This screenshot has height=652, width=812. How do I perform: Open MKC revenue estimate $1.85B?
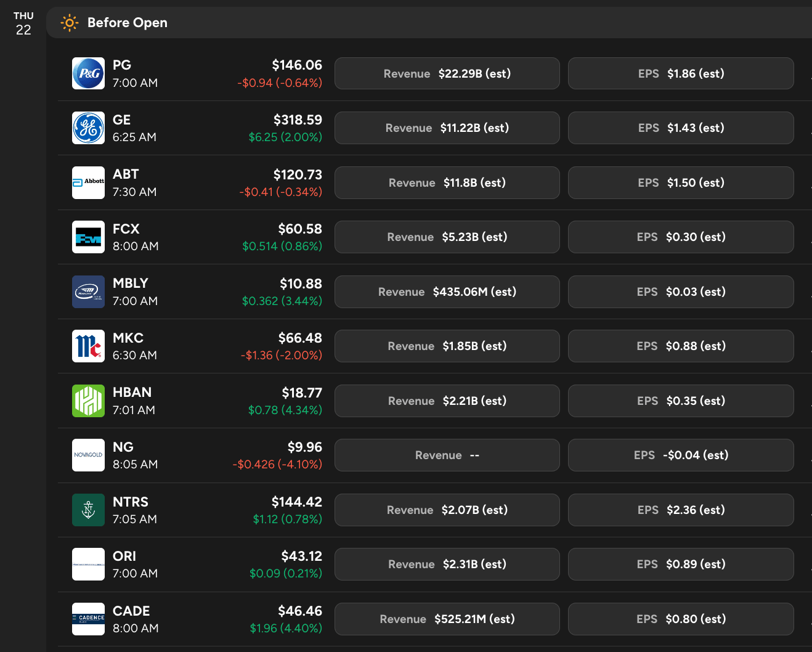click(447, 346)
